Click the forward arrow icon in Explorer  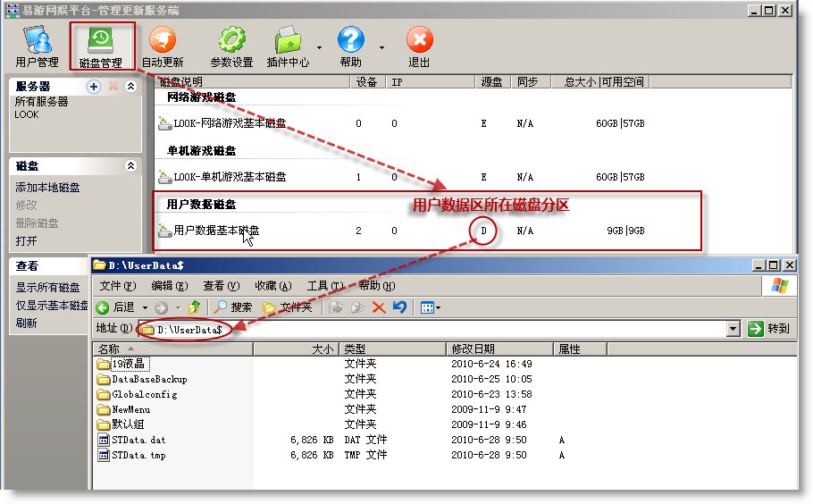161,308
